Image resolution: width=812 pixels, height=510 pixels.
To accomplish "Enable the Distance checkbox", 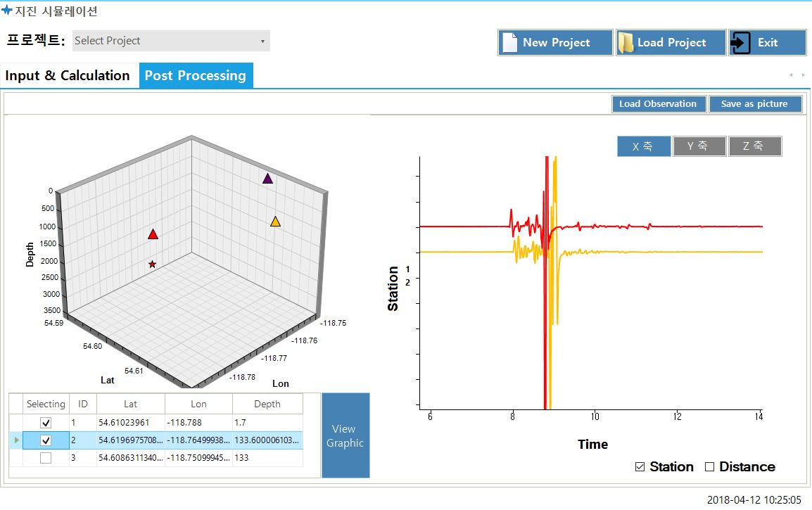I will (709, 467).
